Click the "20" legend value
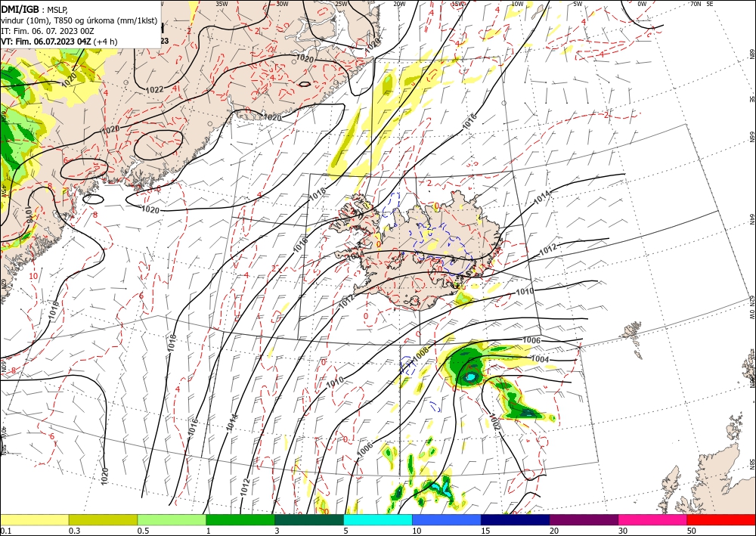 (554, 531)
